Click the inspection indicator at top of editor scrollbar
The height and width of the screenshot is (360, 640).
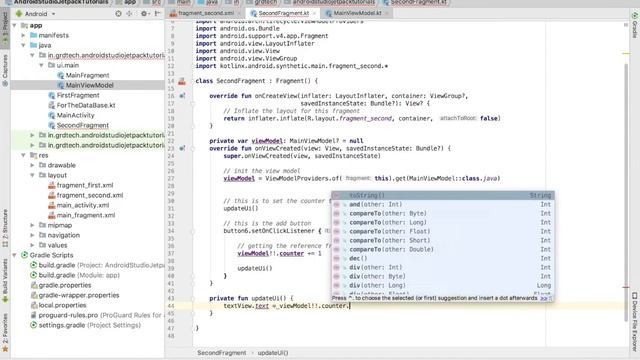626,25
